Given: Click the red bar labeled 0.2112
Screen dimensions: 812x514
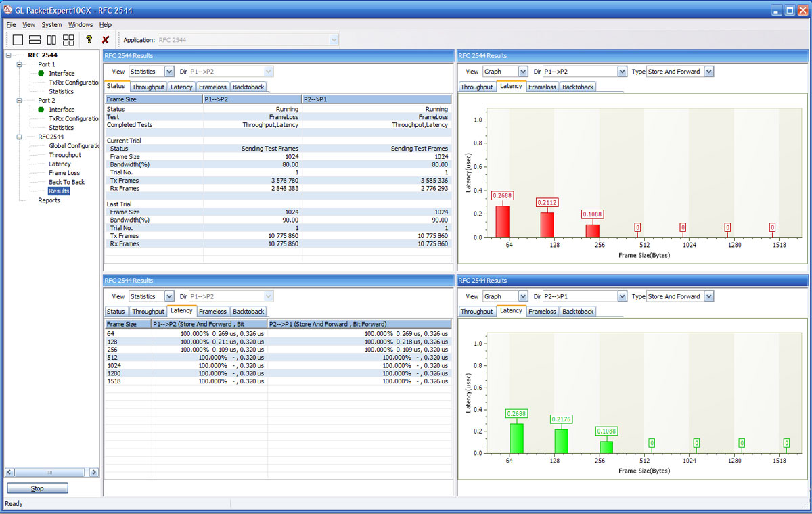Looking at the screenshot, I should pyautogui.click(x=547, y=225).
